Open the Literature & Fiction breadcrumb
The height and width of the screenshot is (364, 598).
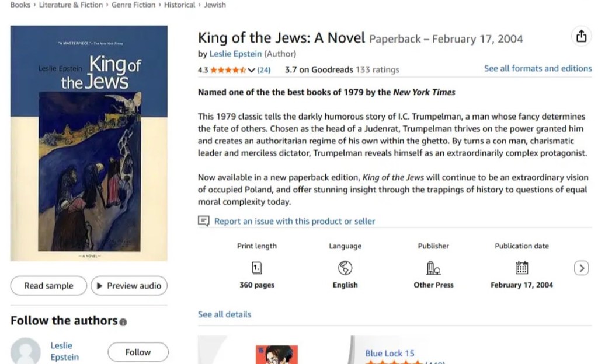point(71,5)
